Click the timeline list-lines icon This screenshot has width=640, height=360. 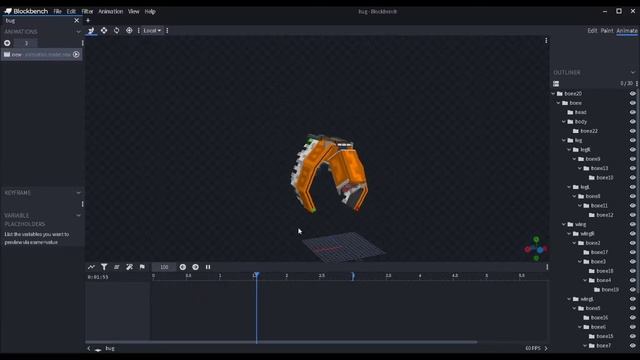(116, 267)
